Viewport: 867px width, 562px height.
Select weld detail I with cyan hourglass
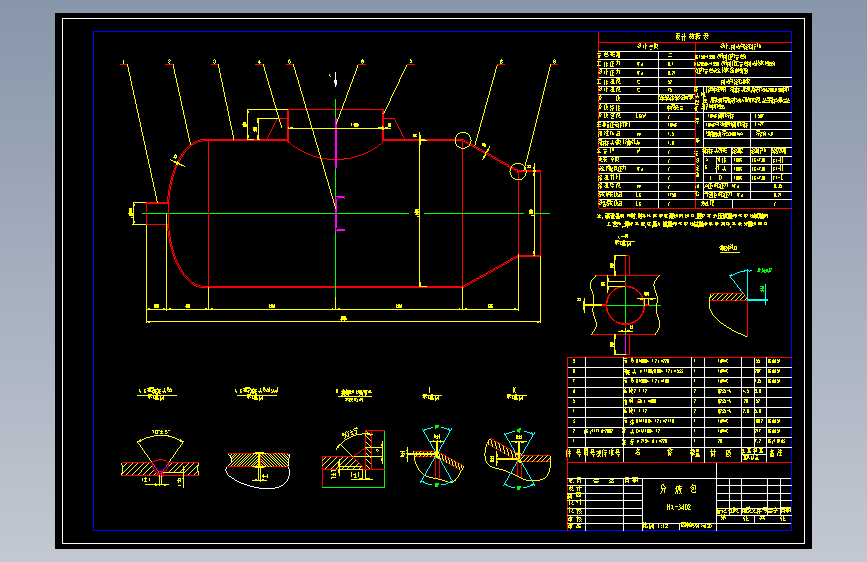(436, 456)
